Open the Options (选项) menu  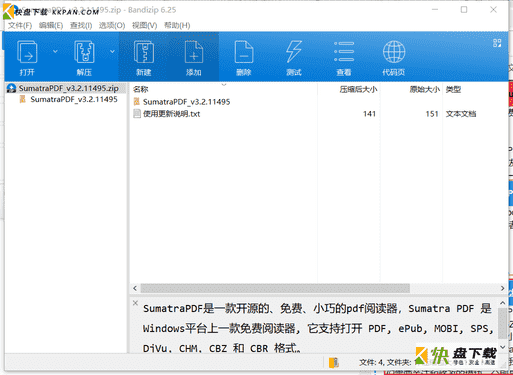click(x=112, y=25)
